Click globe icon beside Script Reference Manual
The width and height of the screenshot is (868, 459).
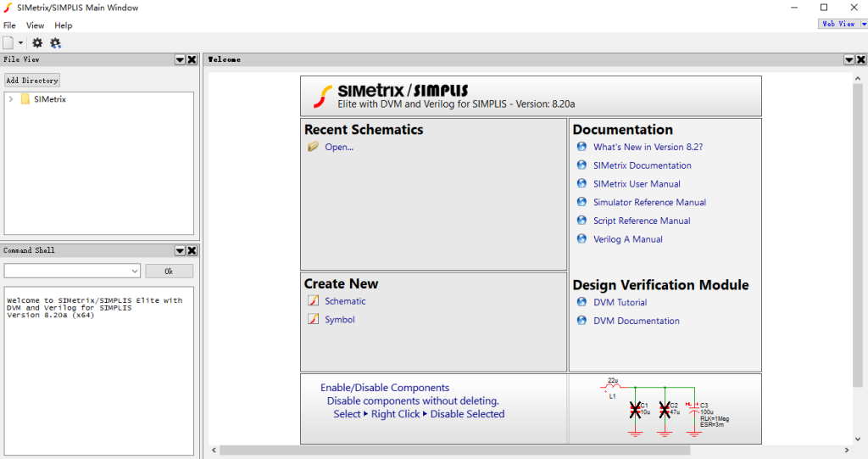point(581,220)
